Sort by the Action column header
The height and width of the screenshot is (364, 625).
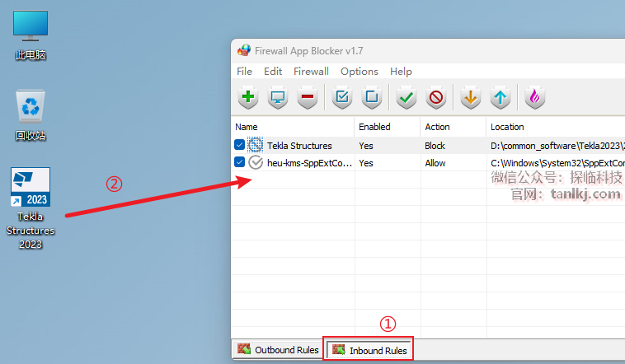tap(453, 127)
